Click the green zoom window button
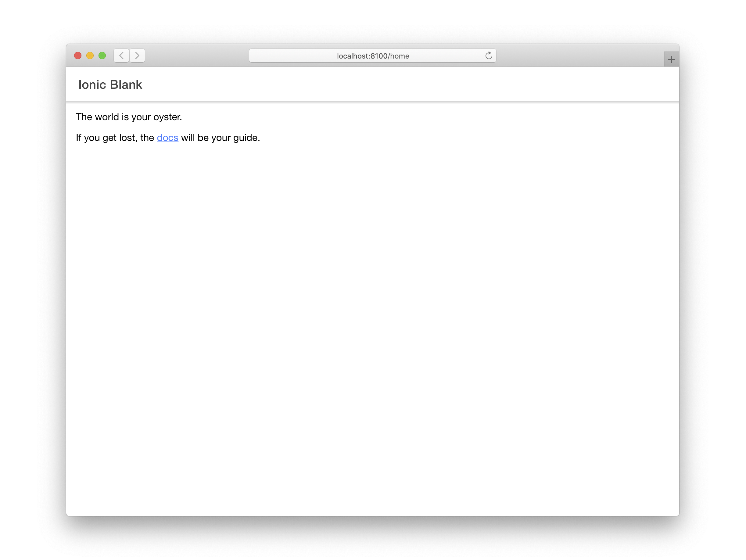This screenshot has height=560, width=746. pos(102,55)
